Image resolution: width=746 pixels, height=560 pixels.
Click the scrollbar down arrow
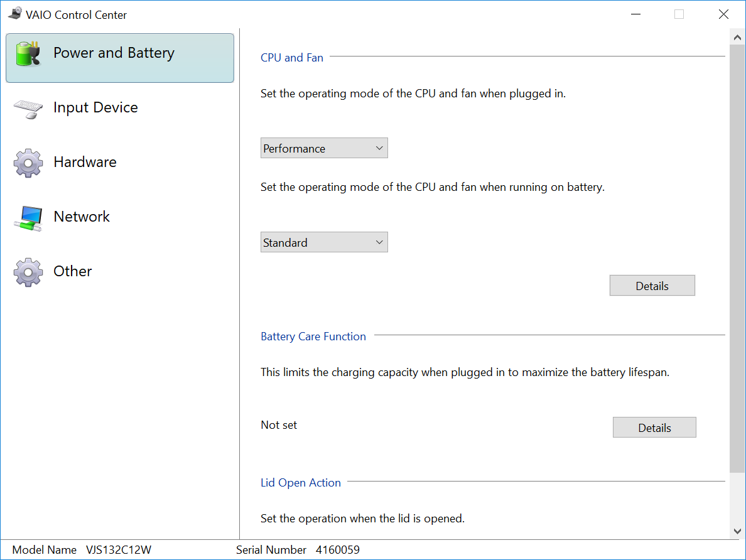[737, 531]
